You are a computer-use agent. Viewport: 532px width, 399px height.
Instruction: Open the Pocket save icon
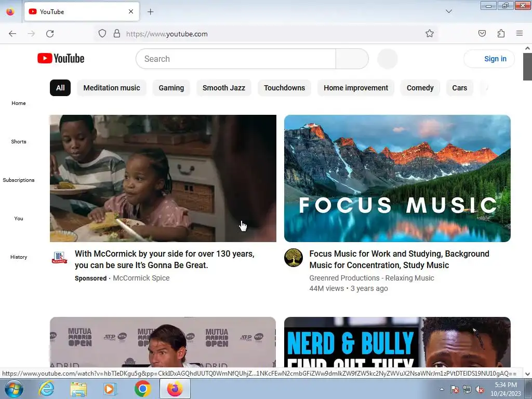point(482,34)
